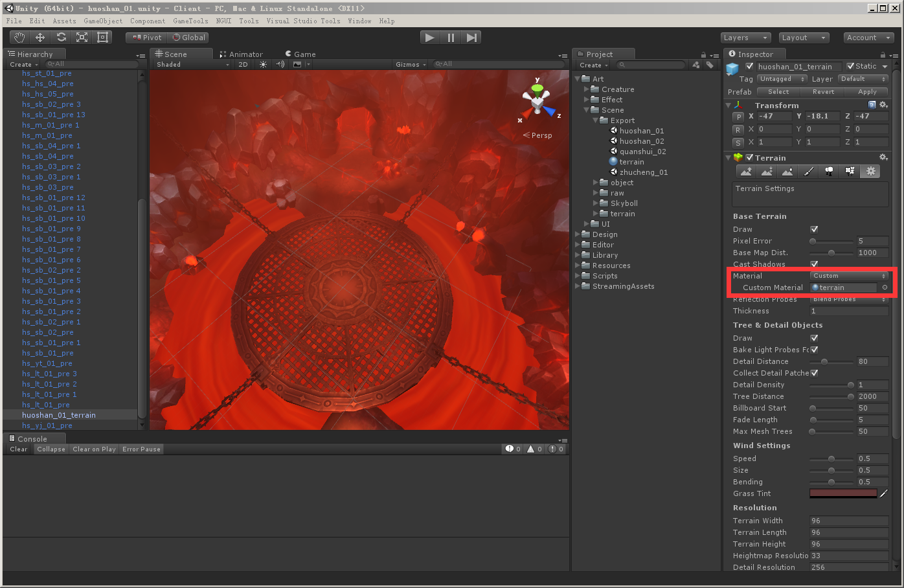Toggle Collect Detail Patches checkbox
The width and height of the screenshot is (904, 588).
tap(814, 373)
